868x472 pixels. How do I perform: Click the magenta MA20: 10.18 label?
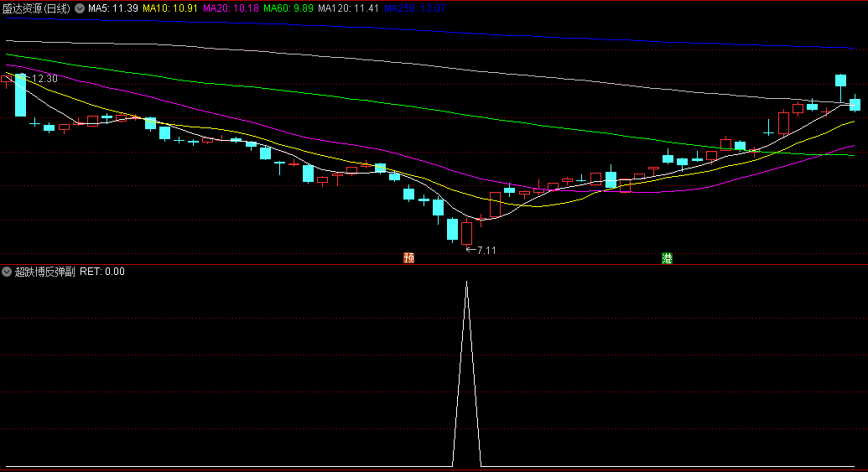231,8
